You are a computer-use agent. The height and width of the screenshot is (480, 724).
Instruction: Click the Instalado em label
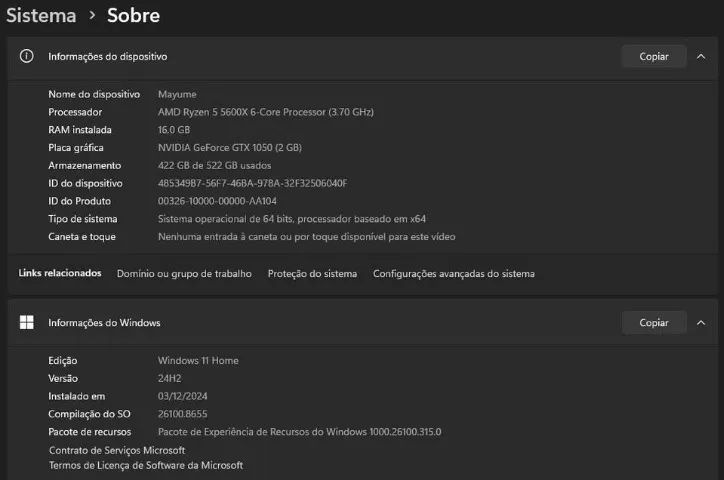click(x=77, y=396)
